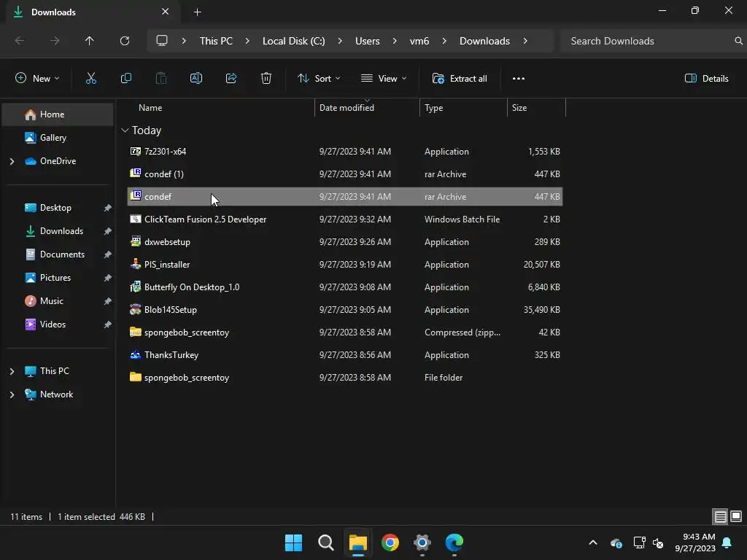
Task: Click the Paste clipboard icon
Action: click(161, 78)
